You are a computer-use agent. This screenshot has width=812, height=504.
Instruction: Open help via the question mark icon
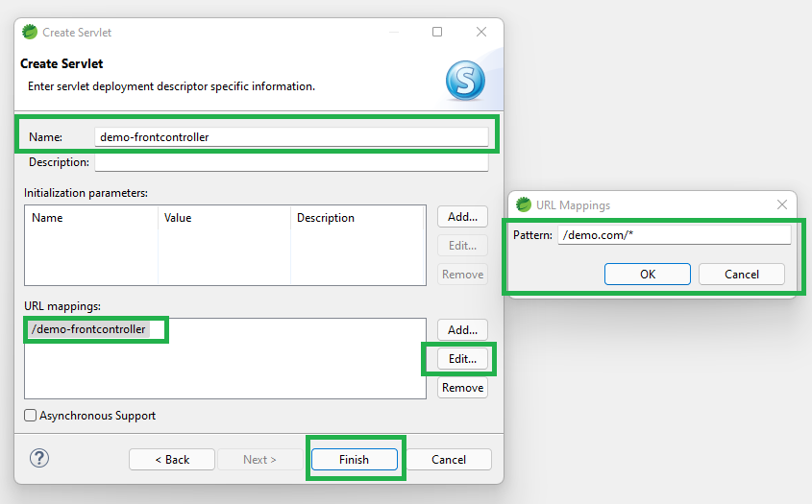pyautogui.click(x=39, y=458)
